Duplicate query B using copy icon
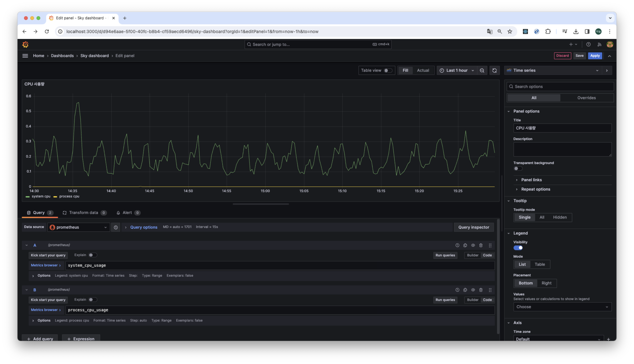The width and height of the screenshot is (634, 364). 465,290
